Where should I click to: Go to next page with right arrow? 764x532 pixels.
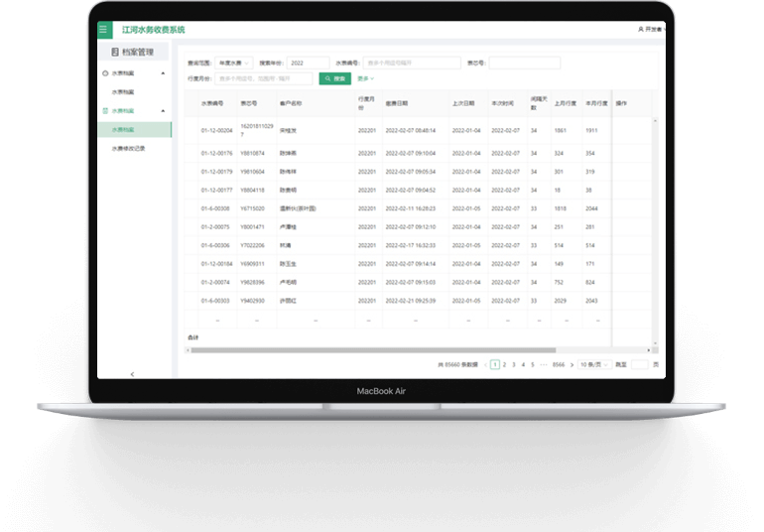(573, 365)
